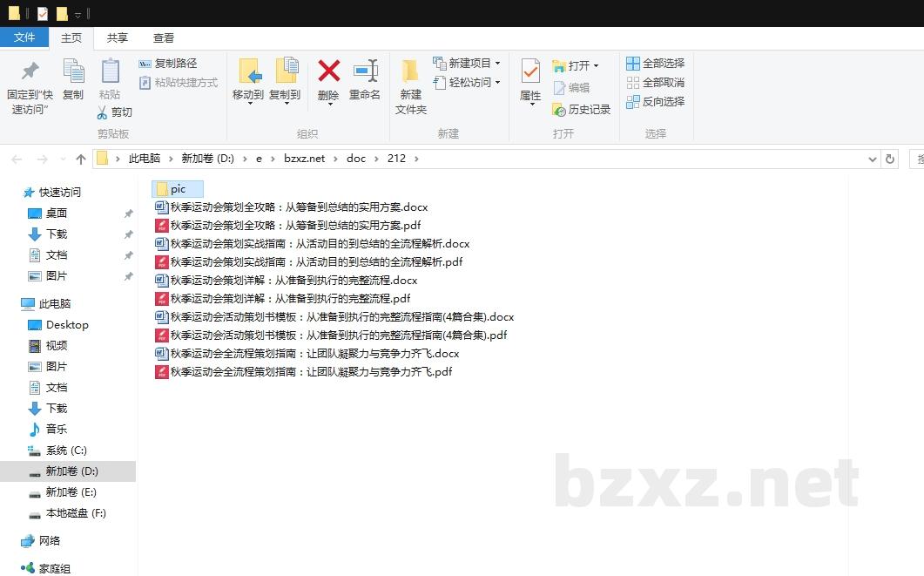This screenshot has height=576, width=924.
Task: Unpin 下载 pin in sidebar
Action: 128,234
